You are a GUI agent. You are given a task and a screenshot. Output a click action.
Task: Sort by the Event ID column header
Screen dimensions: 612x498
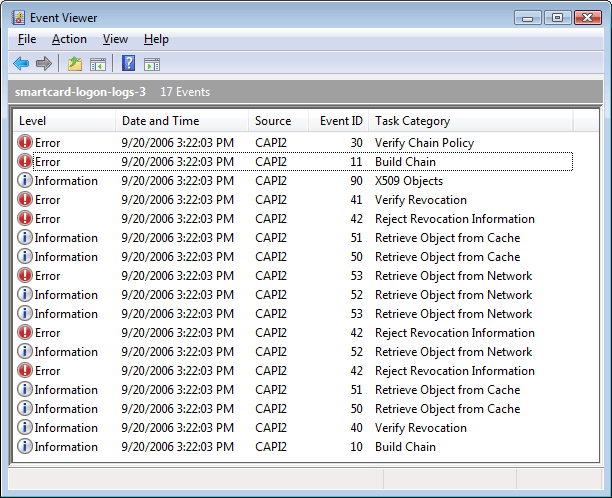pos(338,121)
